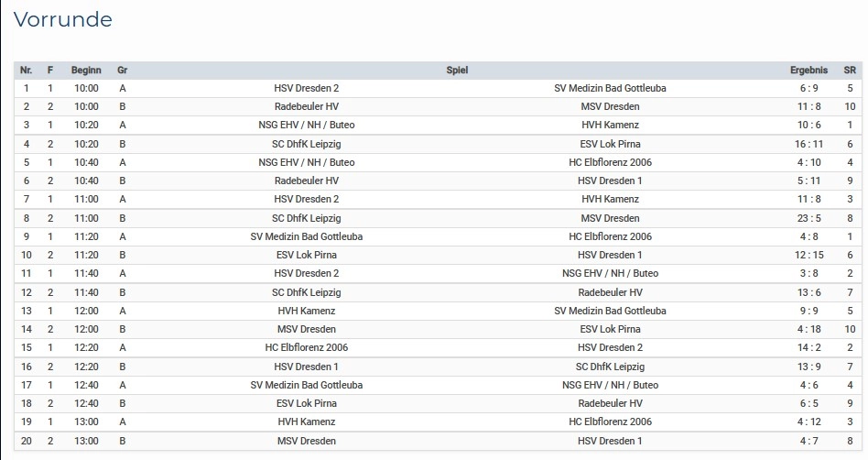The height and width of the screenshot is (460, 868).
Task: Select HVH Kamenz in match 7
Action: click(x=610, y=199)
